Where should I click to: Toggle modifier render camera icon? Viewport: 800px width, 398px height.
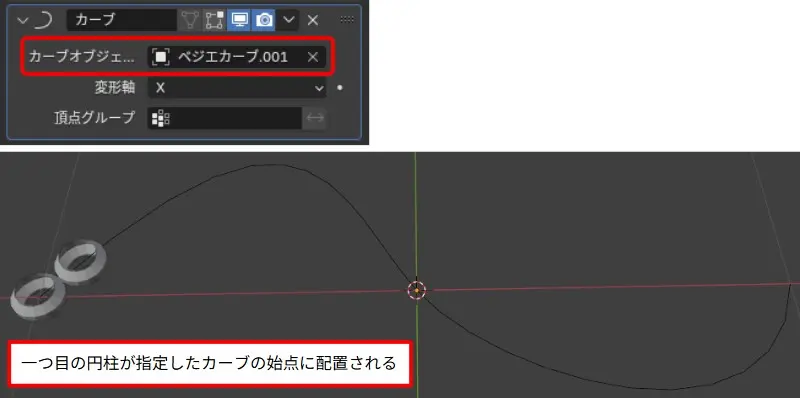(263, 20)
